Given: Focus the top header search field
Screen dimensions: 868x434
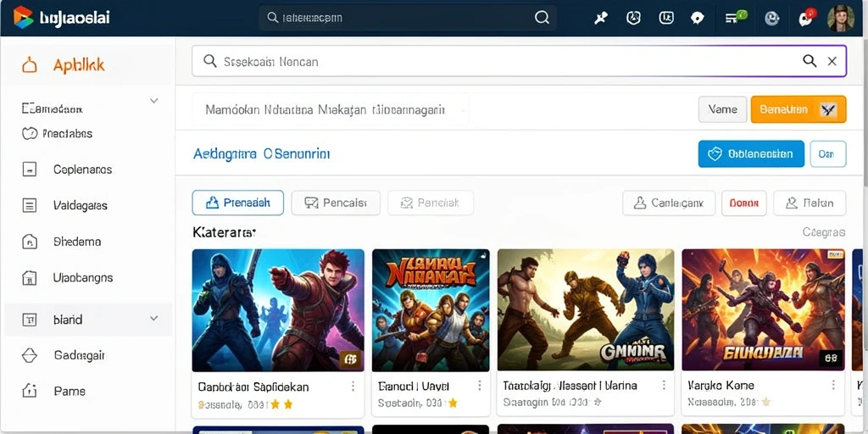Looking at the screenshot, I should click(408, 18).
